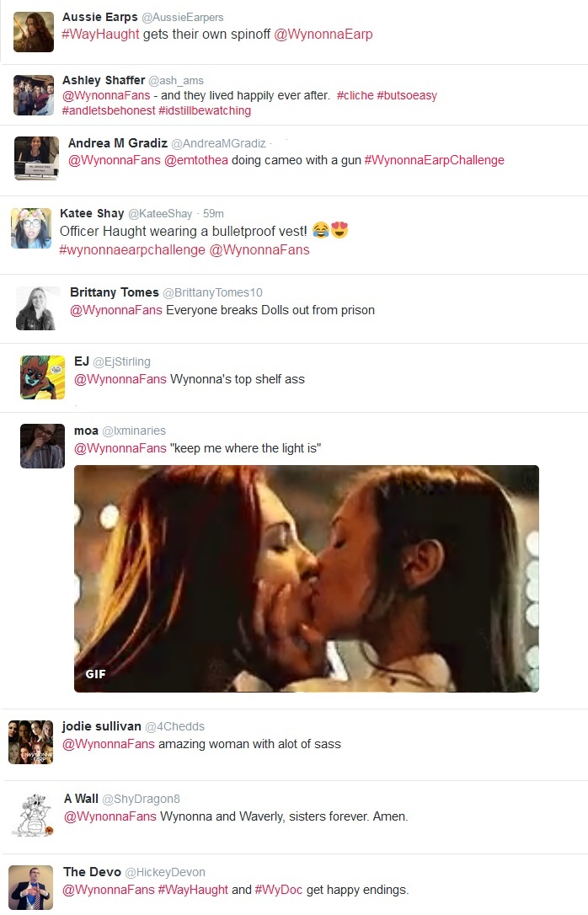The image size is (588, 915).
Task: Open A Wall's dragon sketch avatar
Action: (x=33, y=815)
